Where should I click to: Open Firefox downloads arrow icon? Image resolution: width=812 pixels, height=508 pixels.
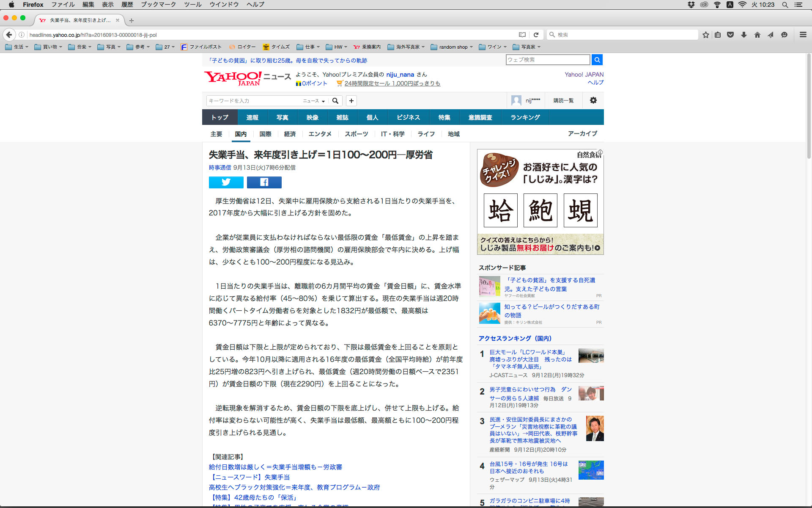(x=743, y=35)
